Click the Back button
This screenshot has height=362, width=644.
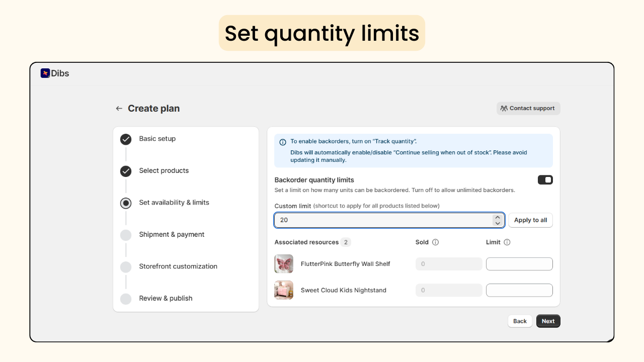pos(520,321)
